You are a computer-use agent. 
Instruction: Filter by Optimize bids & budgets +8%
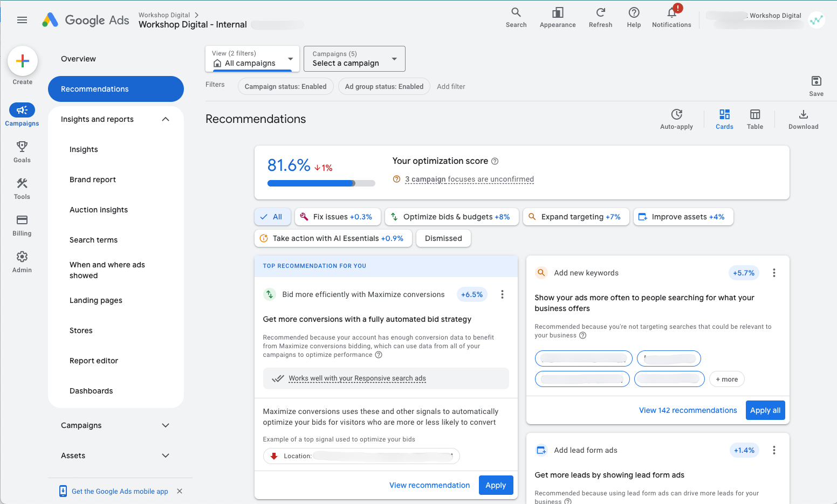coord(452,217)
